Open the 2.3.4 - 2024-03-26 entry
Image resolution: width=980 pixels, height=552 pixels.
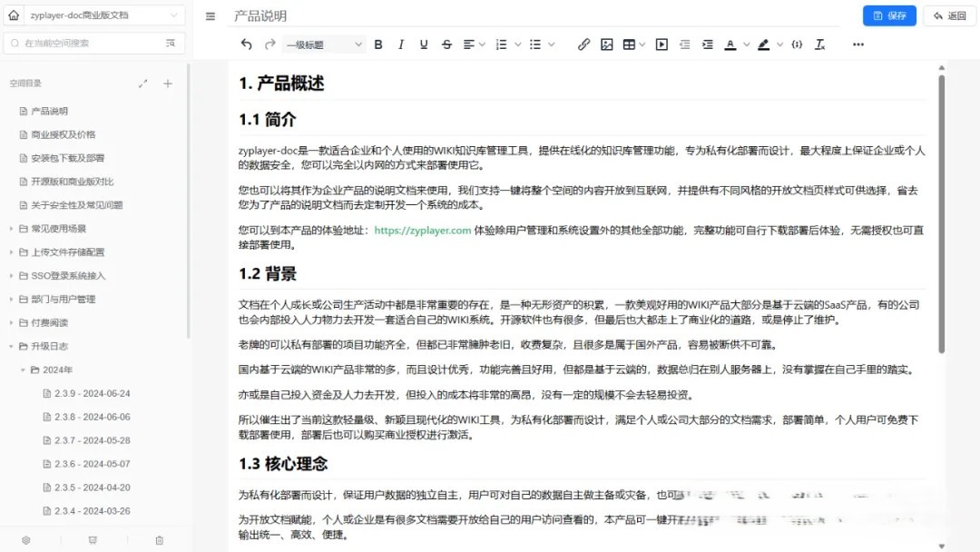(x=93, y=511)
